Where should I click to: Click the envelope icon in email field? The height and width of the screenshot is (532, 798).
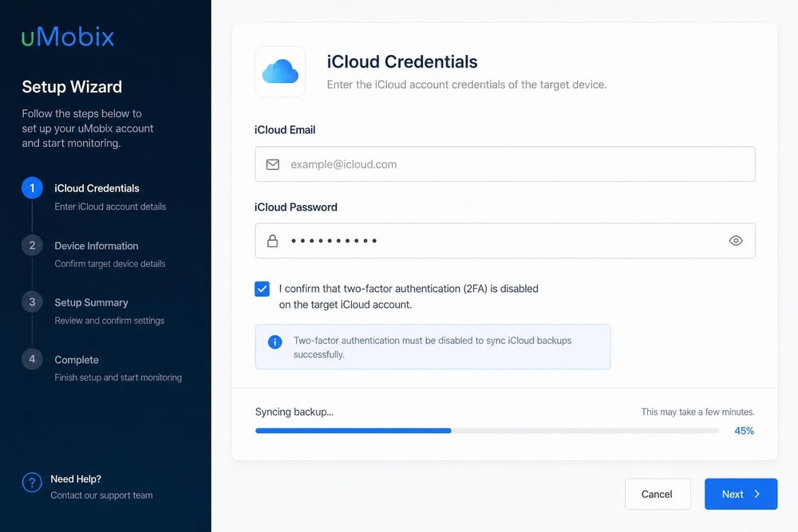(273, 164)
